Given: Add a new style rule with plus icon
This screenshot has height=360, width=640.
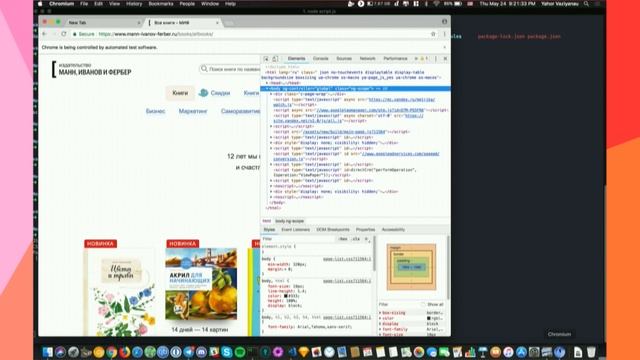Looking at the screenshot, I should coord(366,239).
